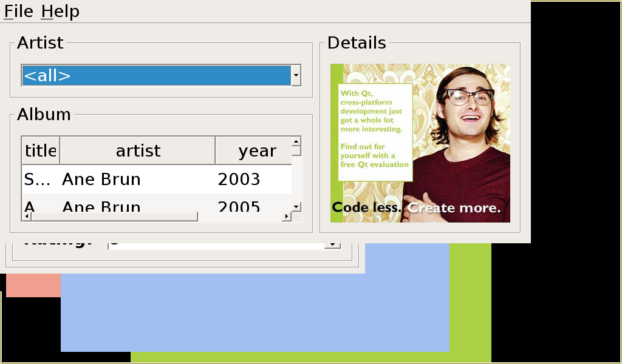Sort albums by the title column header

click(41, 150)
